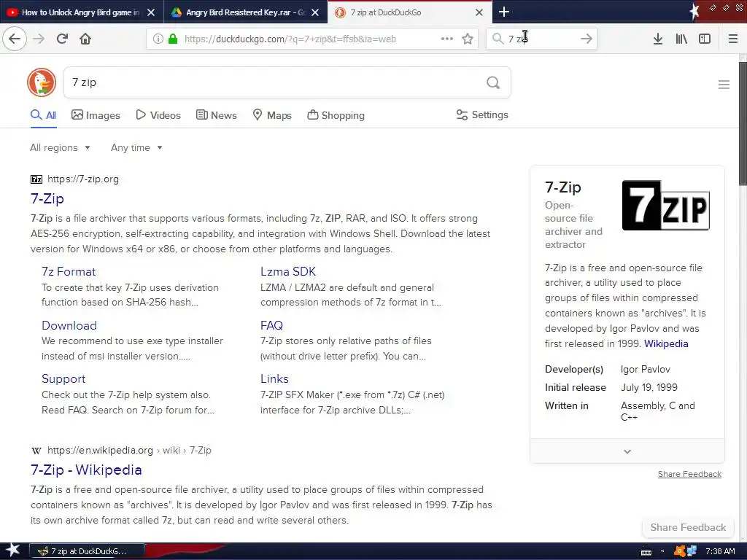Open the FAQ sitelink
This screenshot has height=560, width=747.
click(x=271, y=325)
